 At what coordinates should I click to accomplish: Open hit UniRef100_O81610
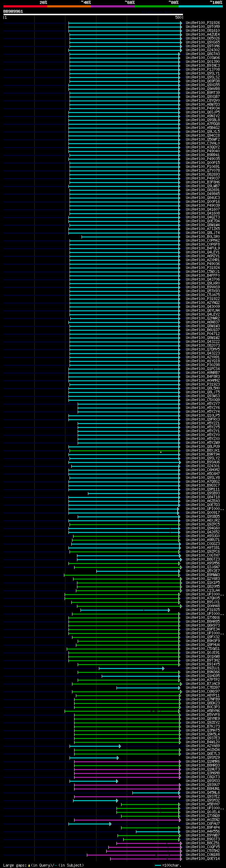pos(203,31)
